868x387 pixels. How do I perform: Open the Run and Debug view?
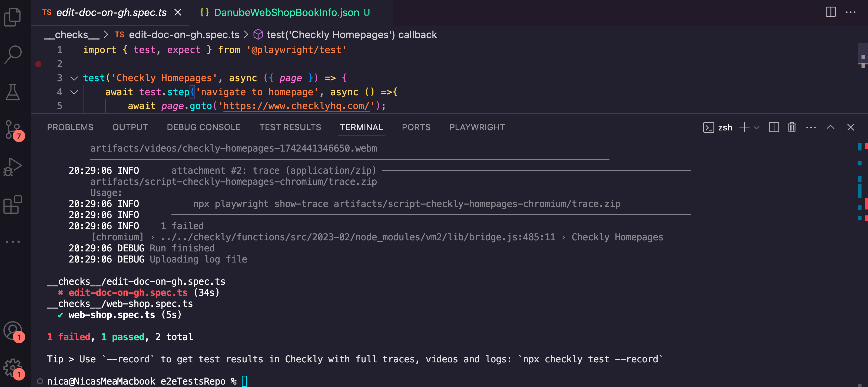(x=13, y=166)
